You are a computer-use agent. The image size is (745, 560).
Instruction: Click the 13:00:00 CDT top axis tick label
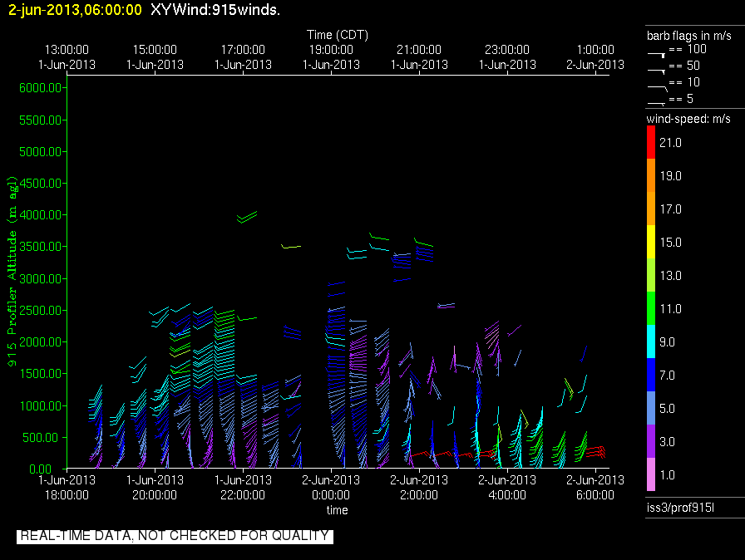(67, 50)
